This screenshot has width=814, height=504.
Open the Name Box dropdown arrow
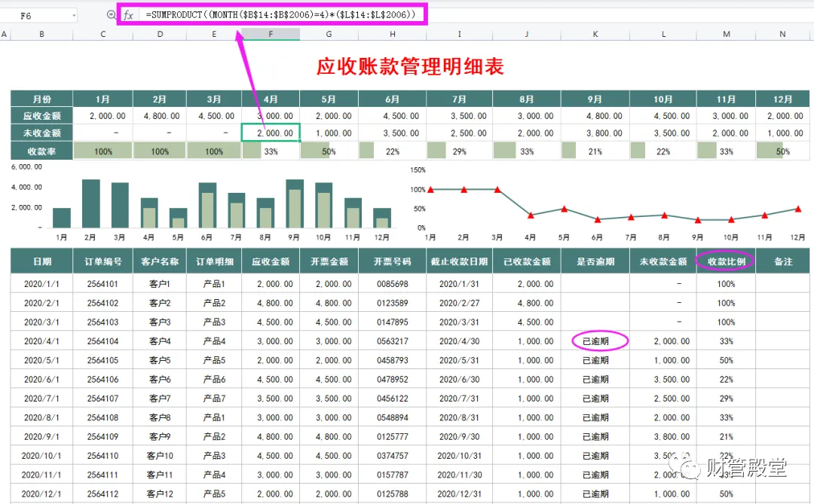[x=74, y=16]
